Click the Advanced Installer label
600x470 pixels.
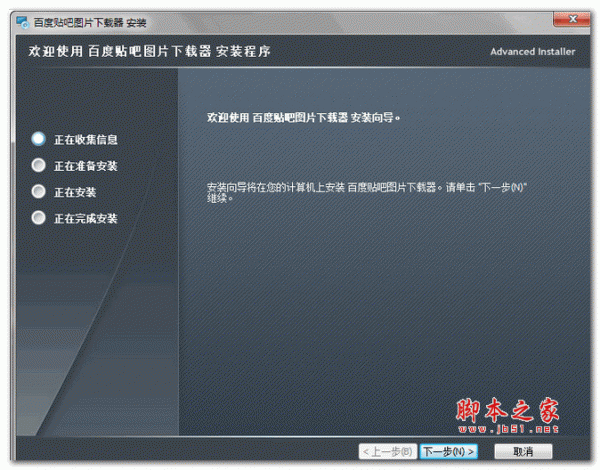[533, 52]
